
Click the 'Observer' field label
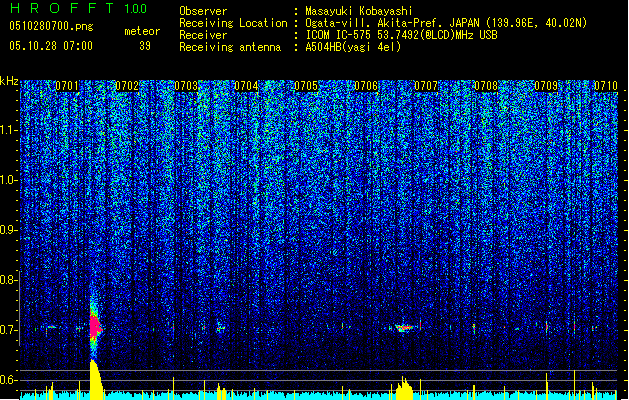[x=203, y=11]
